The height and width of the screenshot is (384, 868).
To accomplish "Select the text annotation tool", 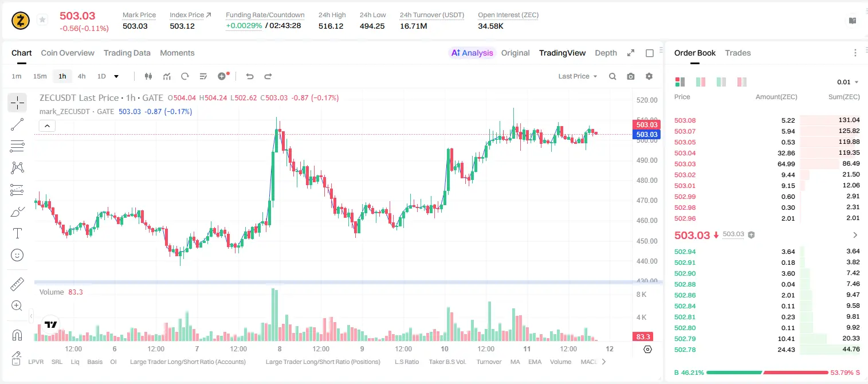I will click(17, 233).
